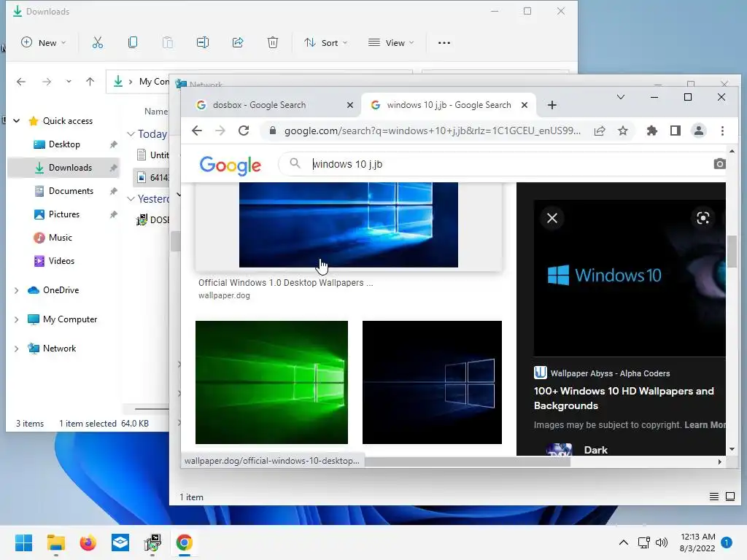Bookmark this page with the star icon
This screenshot has width=747, height=560.
coord(623,131)
